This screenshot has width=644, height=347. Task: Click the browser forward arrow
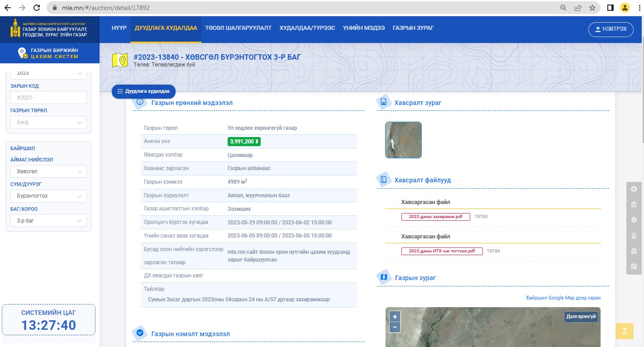(x=23, y=8)
